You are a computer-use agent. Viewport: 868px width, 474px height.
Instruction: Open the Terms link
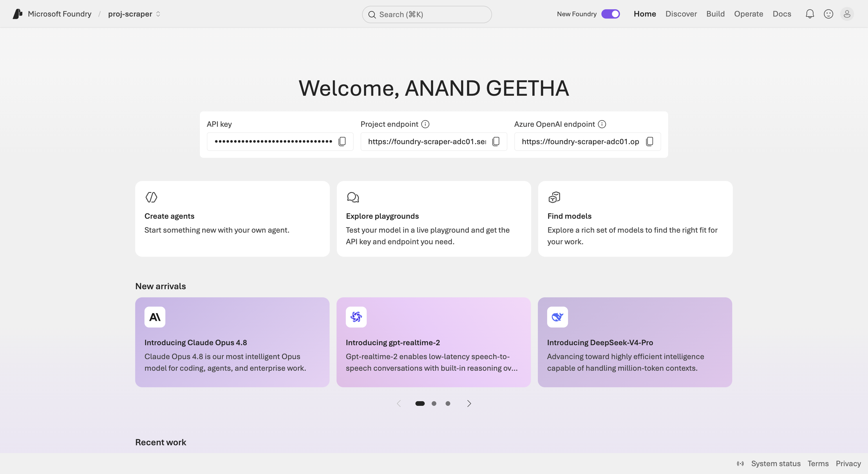pos(818,464)
